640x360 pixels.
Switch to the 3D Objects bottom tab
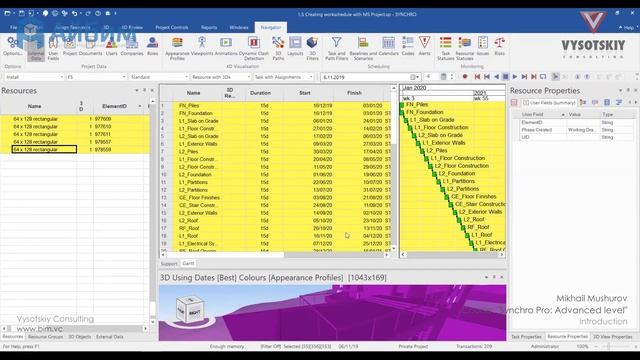point(80,337)
